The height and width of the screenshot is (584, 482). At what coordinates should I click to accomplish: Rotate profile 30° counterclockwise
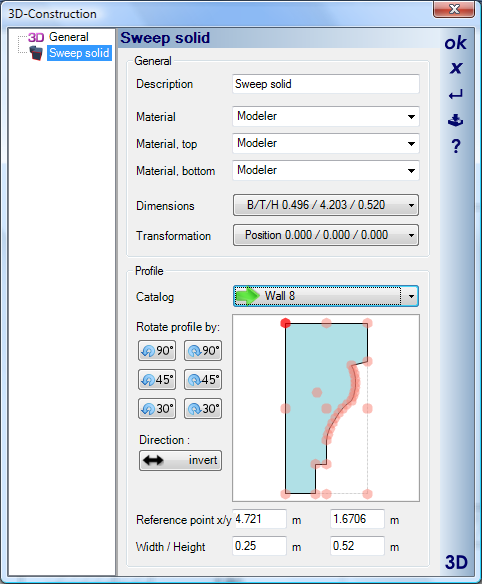point(157,409)
